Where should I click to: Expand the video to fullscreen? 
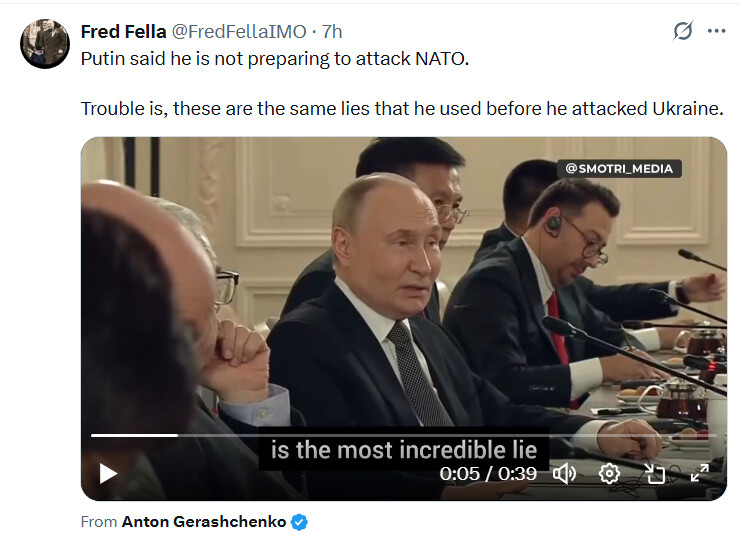pyautogui.click(x=699, y=473)
